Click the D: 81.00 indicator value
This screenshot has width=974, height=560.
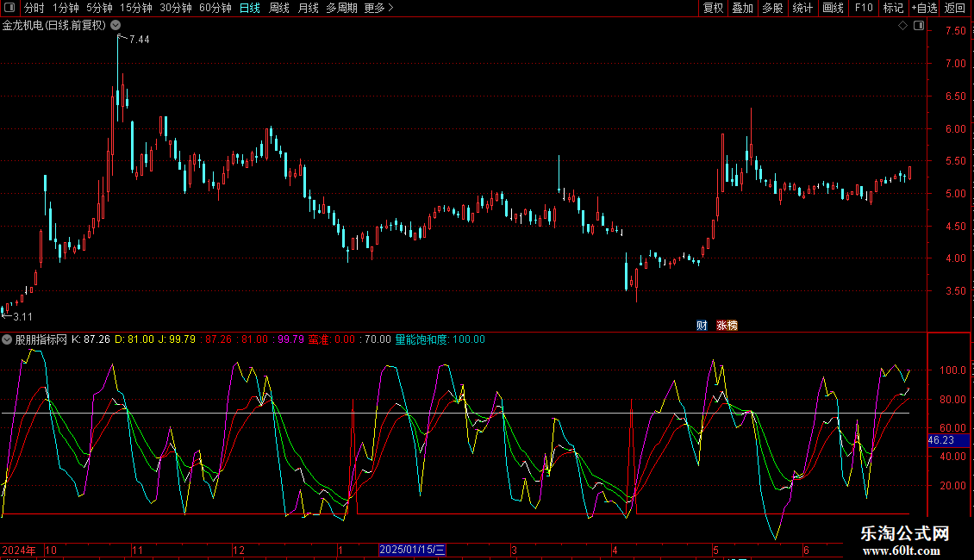pos(134,339)
